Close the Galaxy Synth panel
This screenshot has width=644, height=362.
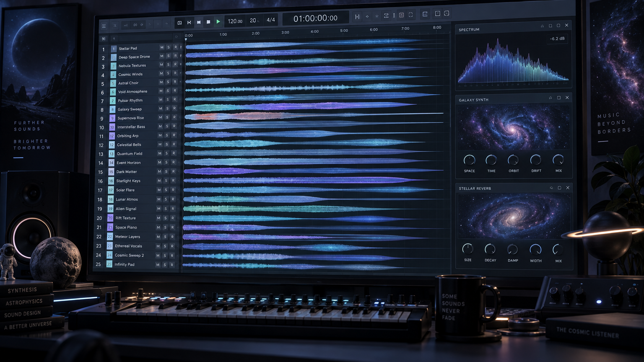click(567, 98)
